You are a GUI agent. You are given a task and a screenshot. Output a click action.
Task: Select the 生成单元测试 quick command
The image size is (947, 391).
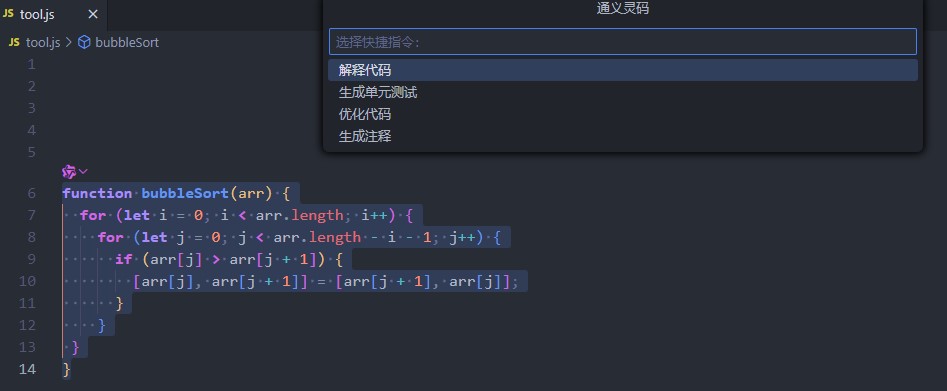(x=623, y=92)
